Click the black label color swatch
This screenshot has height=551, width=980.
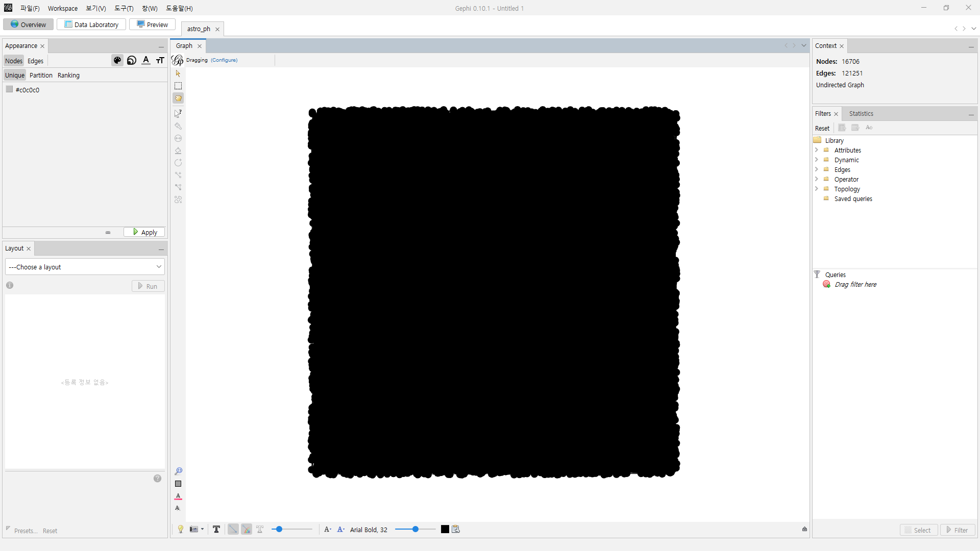(445, 529)
